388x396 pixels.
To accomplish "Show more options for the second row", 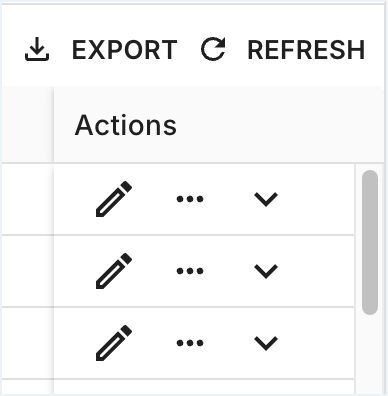I will (190, 271).
